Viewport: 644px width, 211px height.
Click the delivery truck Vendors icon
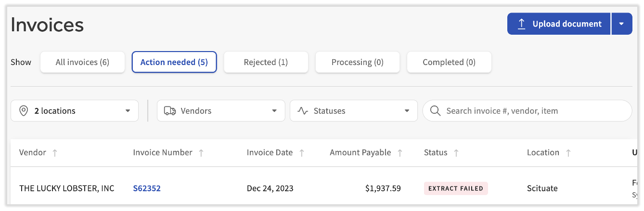coord(169,111)
